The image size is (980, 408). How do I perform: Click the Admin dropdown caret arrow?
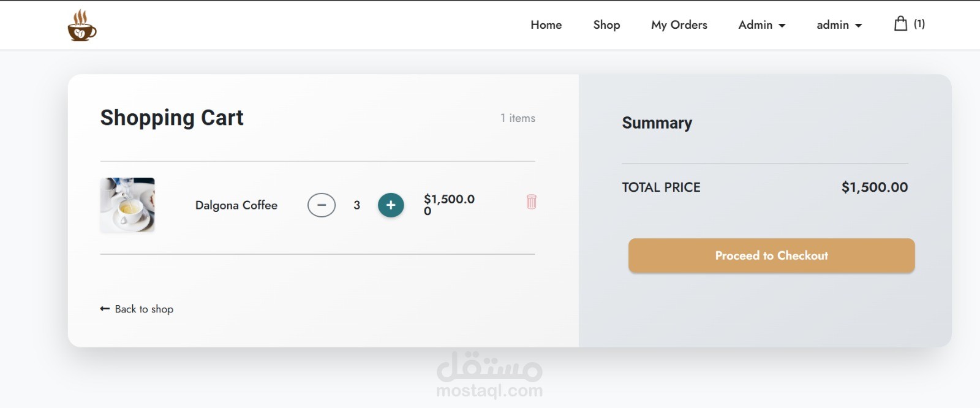pos(782,26)
